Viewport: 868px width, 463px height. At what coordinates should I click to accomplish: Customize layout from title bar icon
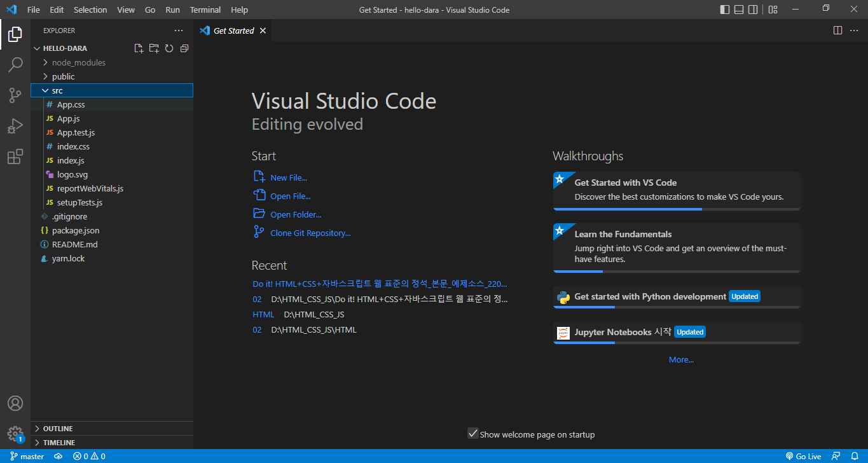tap(773, 10)
